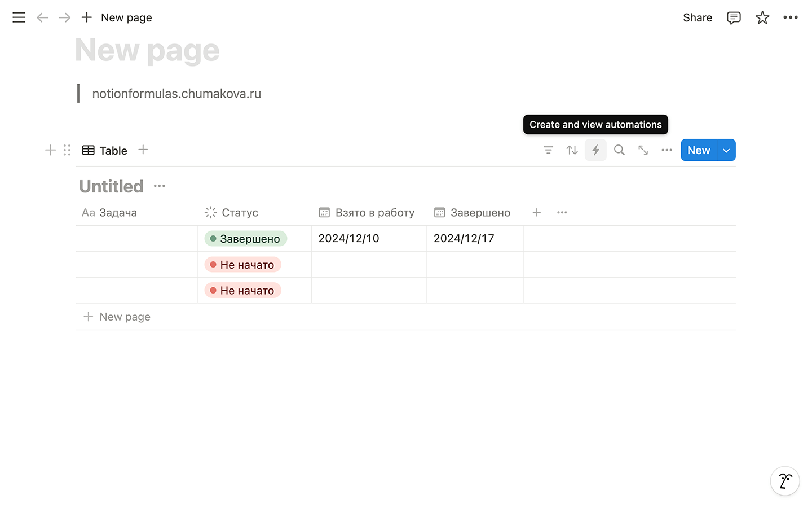Open the Задача column header
The height and width of the screenshot is (508, 812).
click(136, 213)
